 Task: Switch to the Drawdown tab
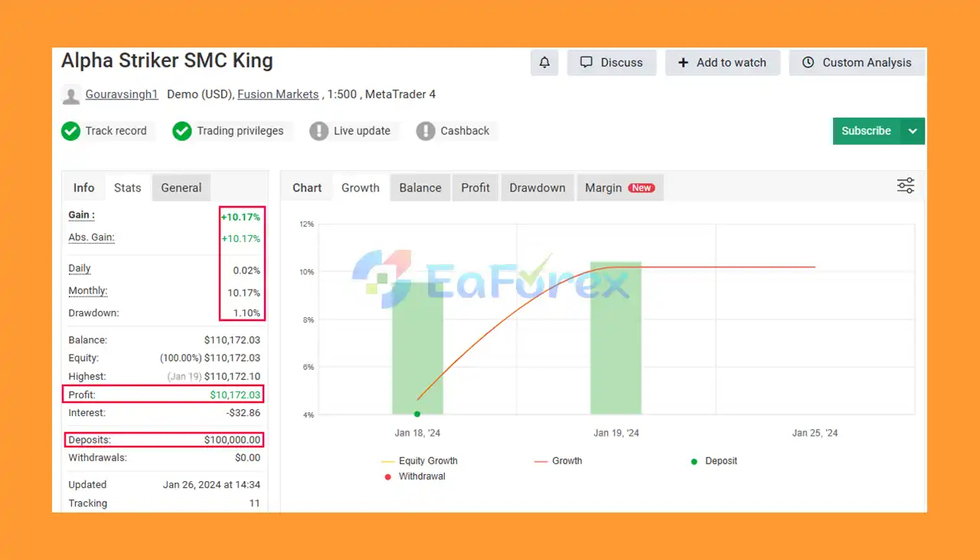click(537, 188)
